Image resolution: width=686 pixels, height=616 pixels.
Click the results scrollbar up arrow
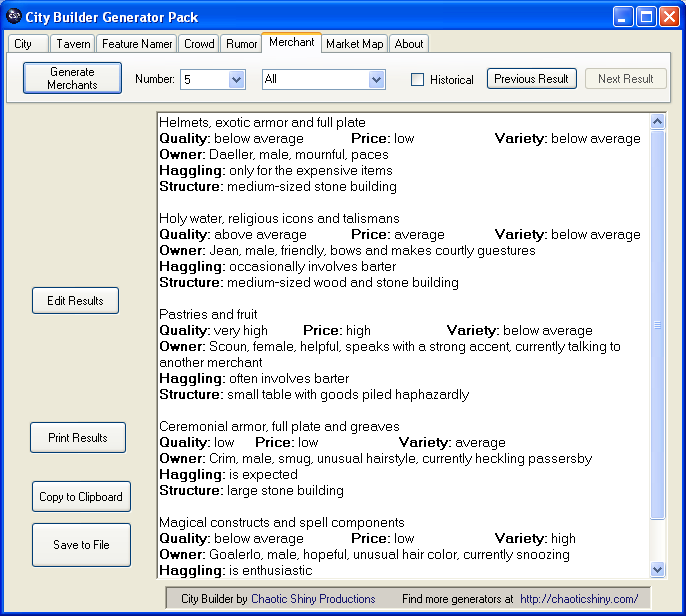pyautogui.click(x=657, y=121)
